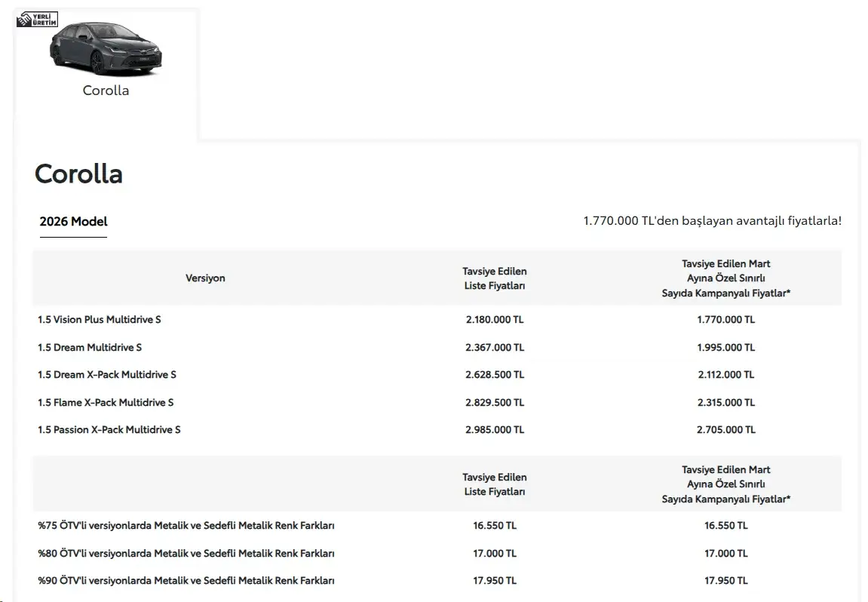Viewport: 868px width, 602px height.
Task: Click the list price 2.829.500 TL
Action: pos(495,402)
